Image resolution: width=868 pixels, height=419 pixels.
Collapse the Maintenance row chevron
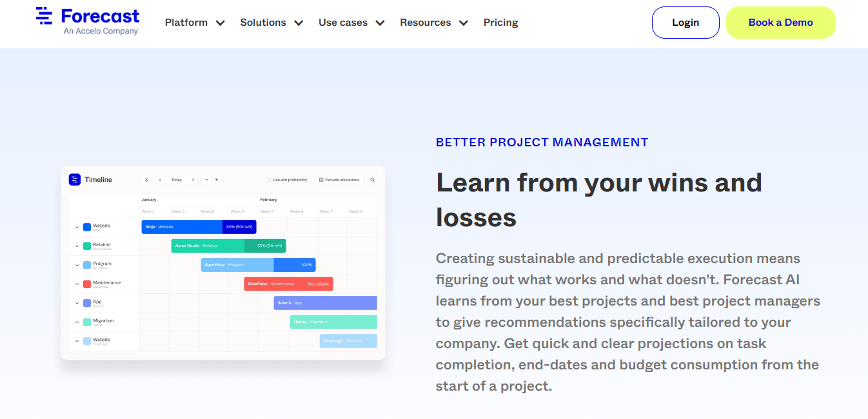77,284
